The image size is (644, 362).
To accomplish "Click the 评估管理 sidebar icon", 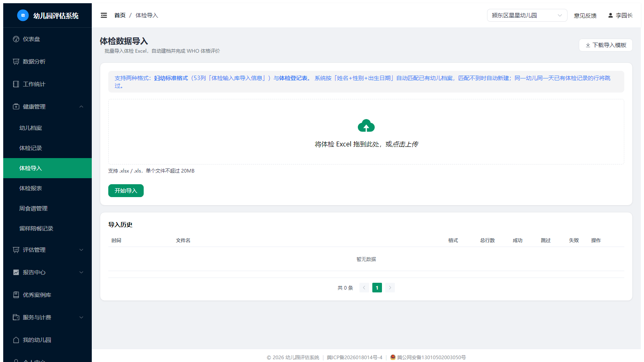I will click(x=16, y=250).
